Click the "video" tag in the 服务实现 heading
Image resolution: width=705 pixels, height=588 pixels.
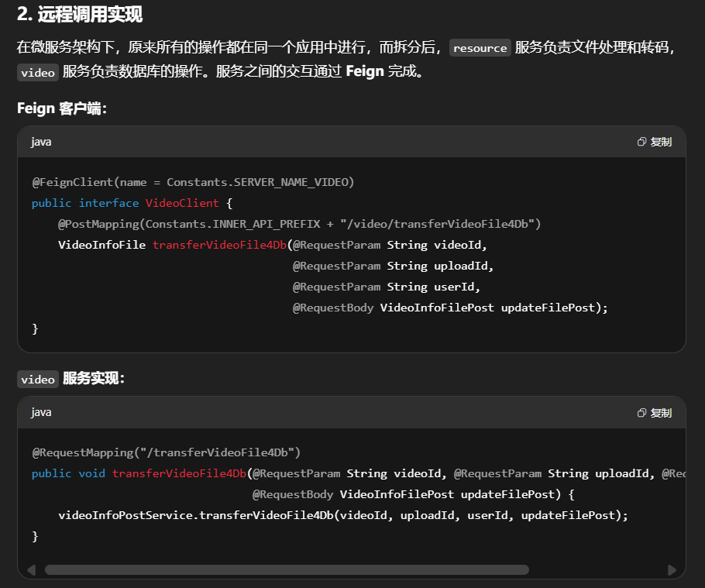[x=38, y=379]
